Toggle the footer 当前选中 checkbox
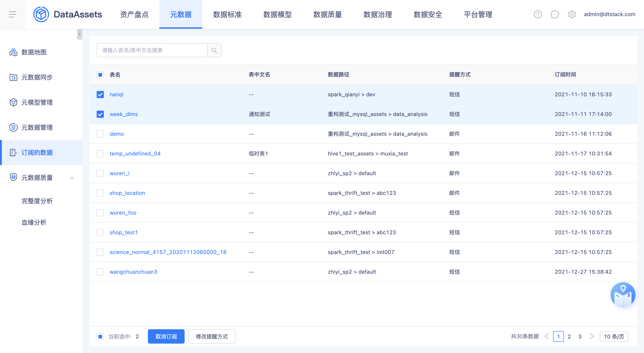This screenshot has width=644, height=353. pos(100,336)
